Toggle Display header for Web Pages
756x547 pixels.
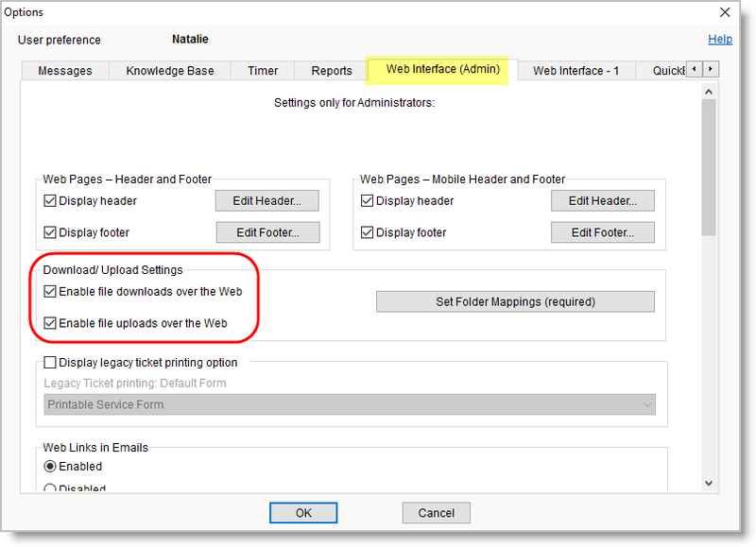pyautogui.click(x=50, y=200)
